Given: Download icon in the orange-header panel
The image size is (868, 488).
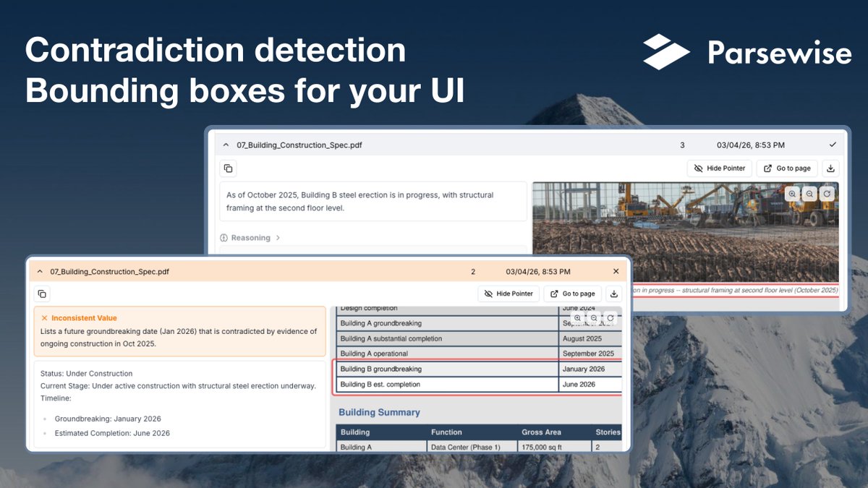Looking at the screenshot, I should (613, 294).
